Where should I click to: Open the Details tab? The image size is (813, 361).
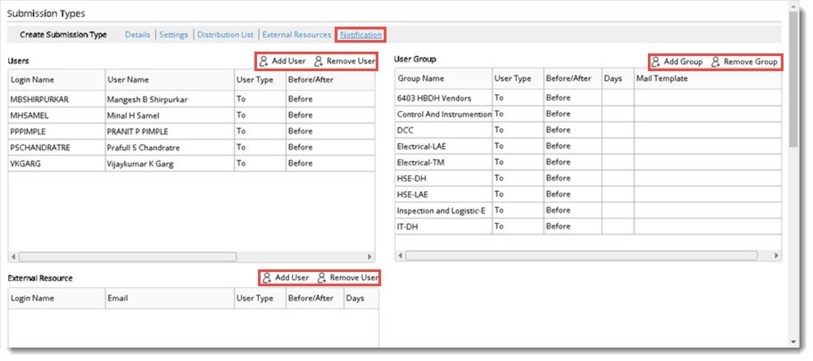coord(137,35)
